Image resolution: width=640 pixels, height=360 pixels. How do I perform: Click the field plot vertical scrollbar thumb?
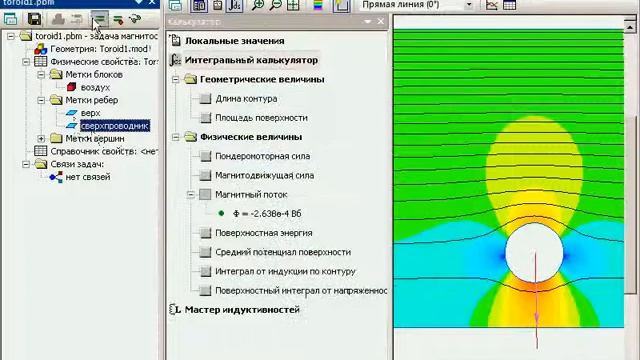630,204
